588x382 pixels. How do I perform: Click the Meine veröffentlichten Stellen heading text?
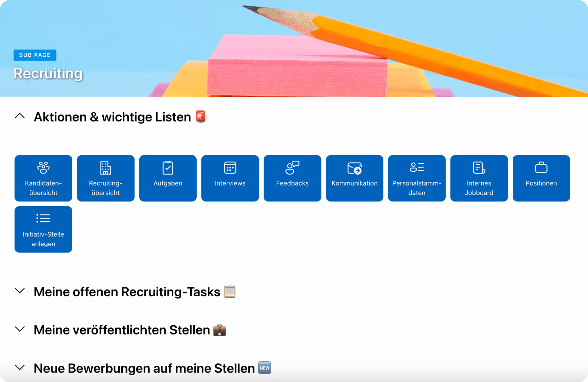pos(122,330)
